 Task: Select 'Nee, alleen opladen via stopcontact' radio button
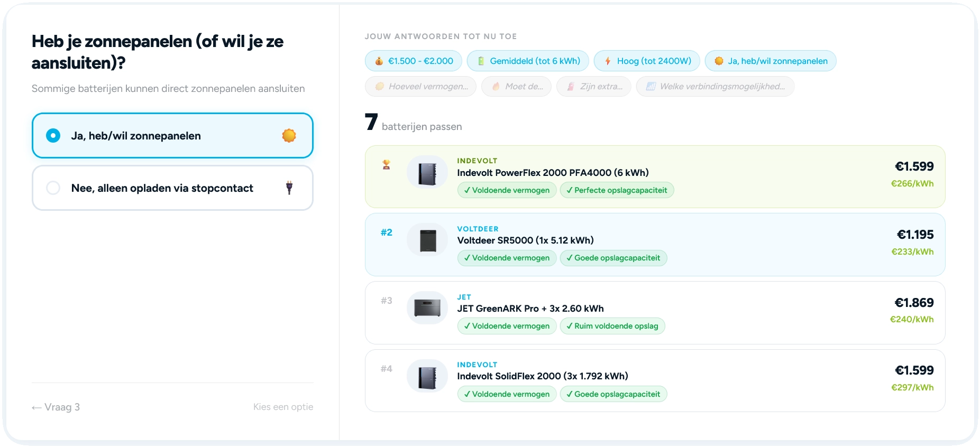pyautogui.click(x=53, y=188)
